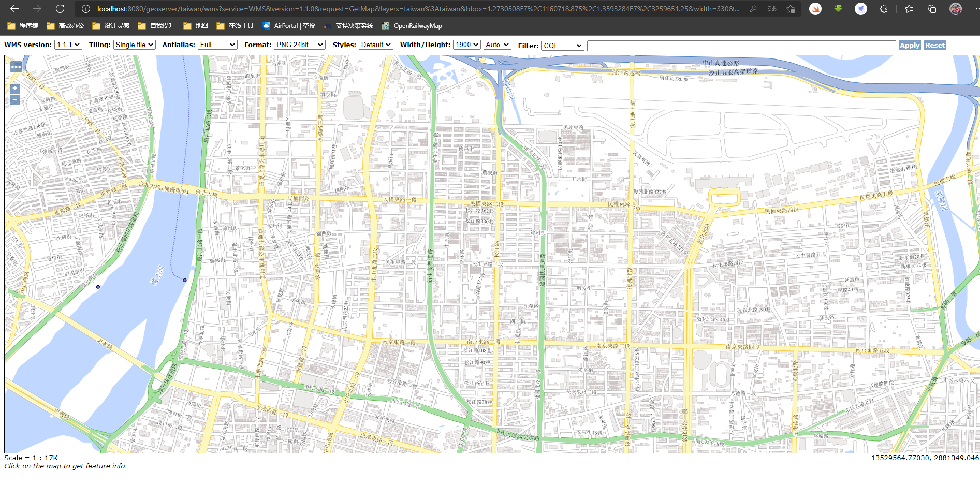980x485 pixels.
Task: Open the 设计灵感 bookmark folder
Action: [111, 26]
